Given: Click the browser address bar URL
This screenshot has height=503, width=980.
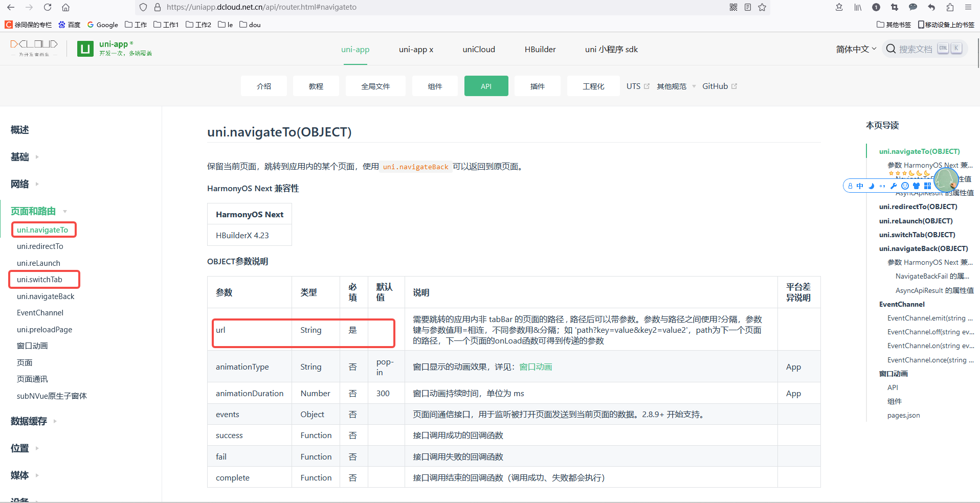Looking at the screenshot, I should 261,7.
